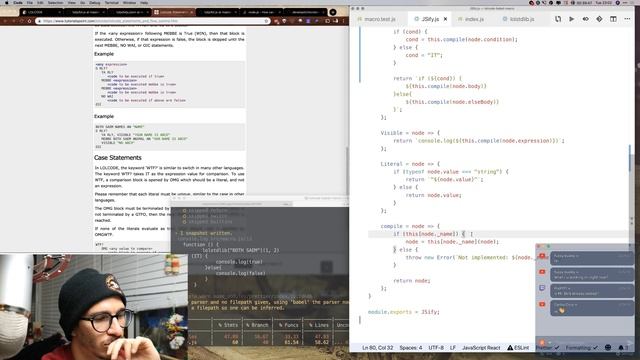Open the Help menu
The image size is (640, 360).
[144, 2]
